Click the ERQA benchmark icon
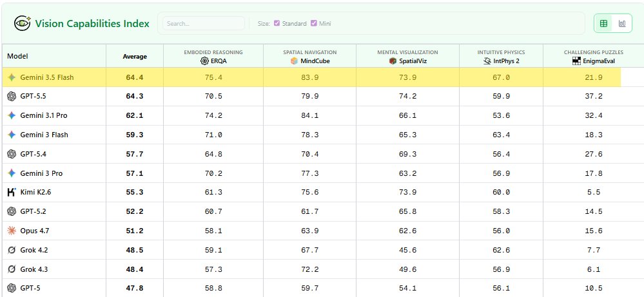The image size is (644, 297). (204, 61)
